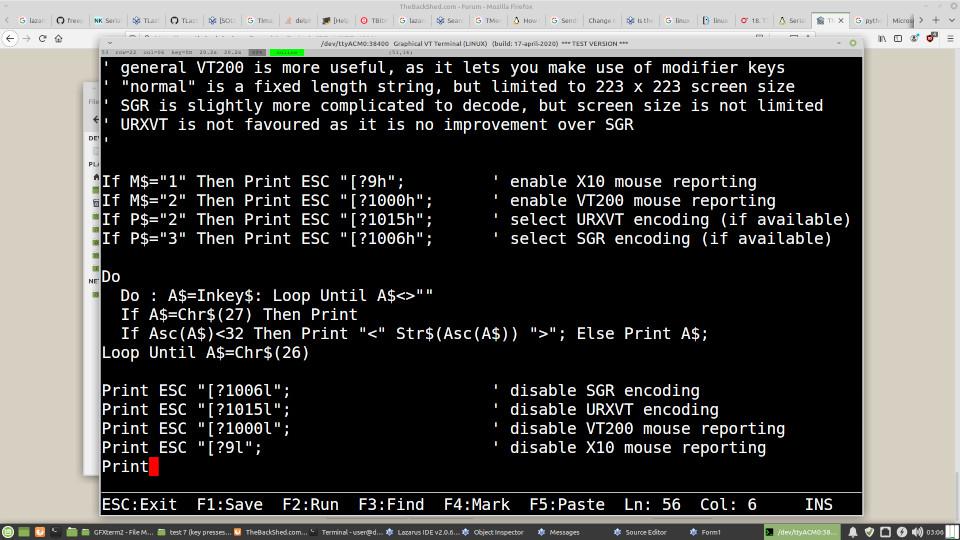The height and width of the screenshot is (540, 960).
Task: Switch to the Change browser tab
Action: [x=598, y=20]
